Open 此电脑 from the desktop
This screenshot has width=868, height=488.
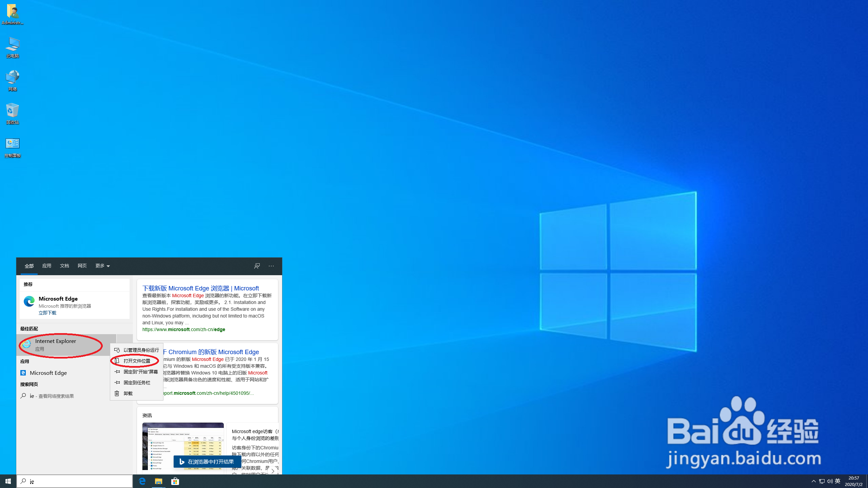12,46
